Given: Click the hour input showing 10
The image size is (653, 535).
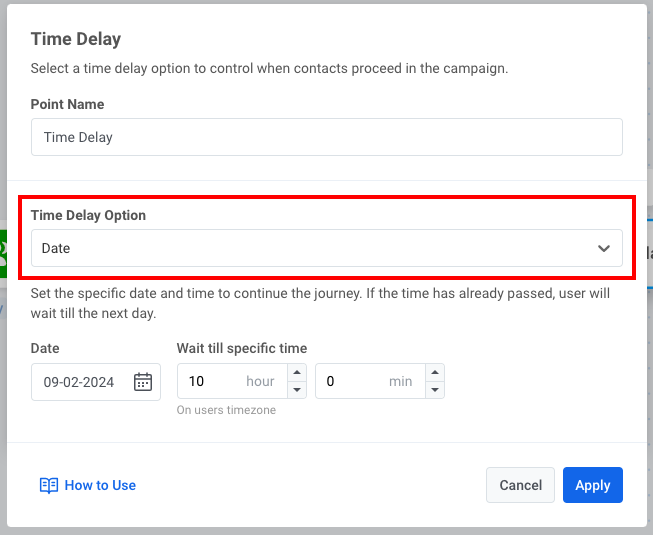Looking at the screenshot, I should tap(212, 382).
